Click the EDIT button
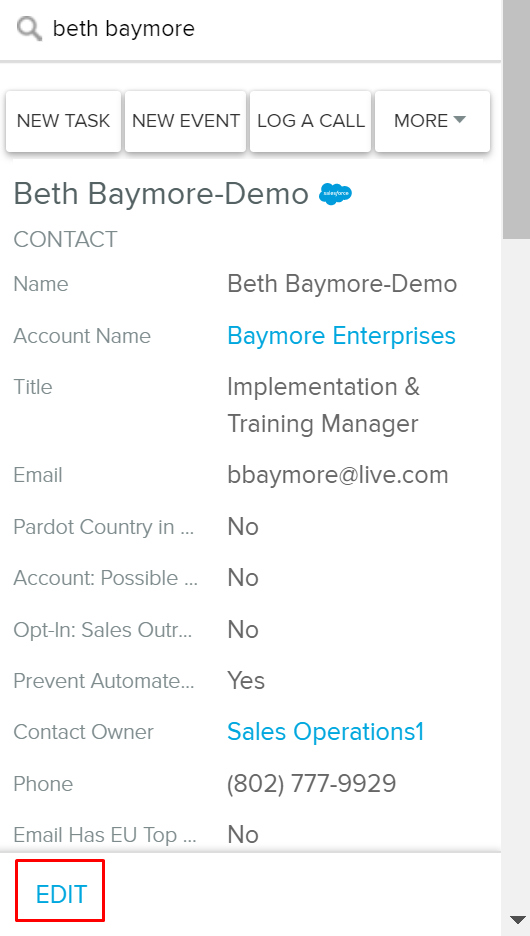This screenshot has height=936, width=530. (x=61, y=894)
